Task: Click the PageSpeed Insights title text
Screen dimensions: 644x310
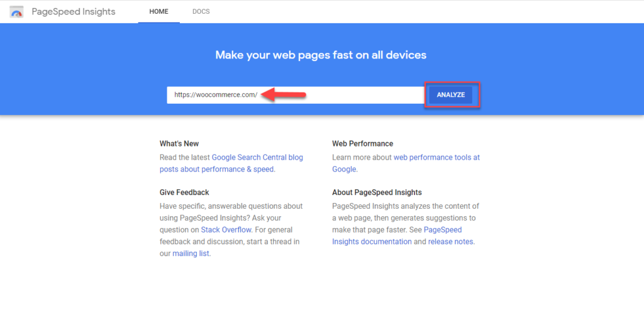Action: coord(74,11)
